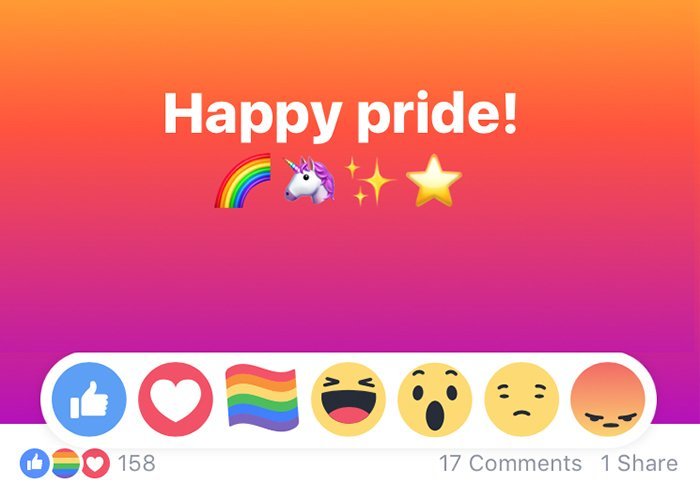Click the small Pride flag in reaction summary
The height and width of the screenshot is (500, 700).
pyautogui.click(x=65, y=463)
